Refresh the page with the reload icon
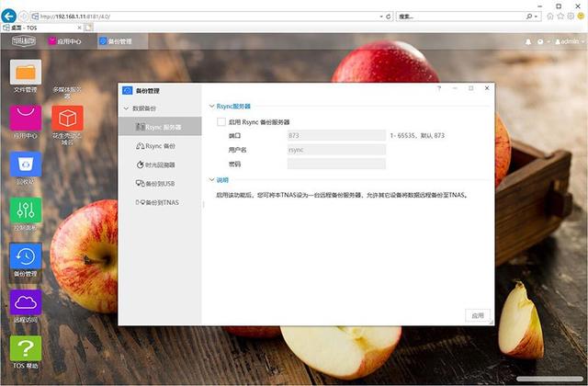This screenshot has width=588, height=386. [x=388, y=17]
